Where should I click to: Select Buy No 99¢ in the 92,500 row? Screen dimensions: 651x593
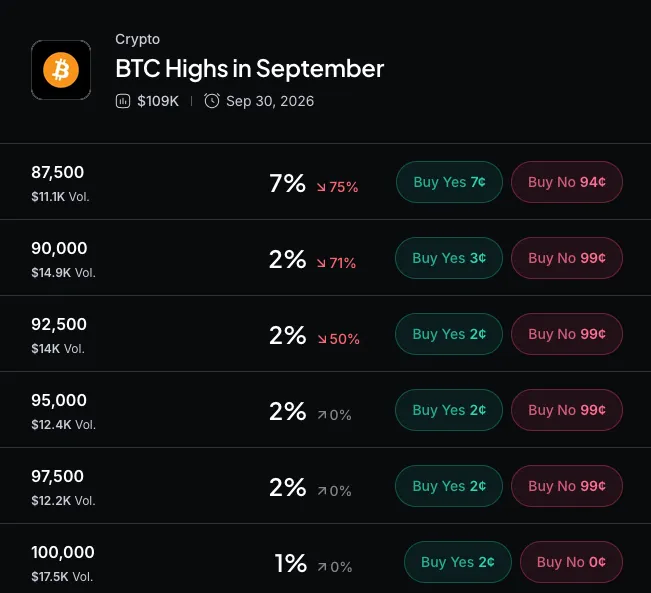point(567,334)
